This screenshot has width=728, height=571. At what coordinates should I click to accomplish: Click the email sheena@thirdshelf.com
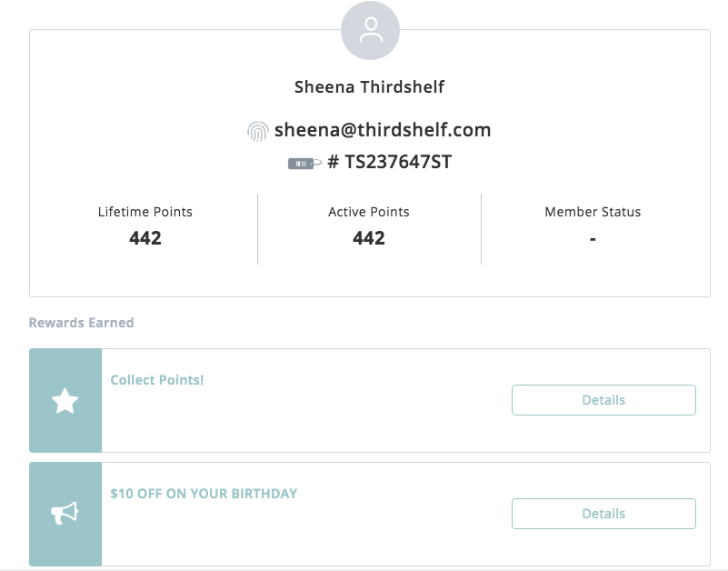click(382, 130)
